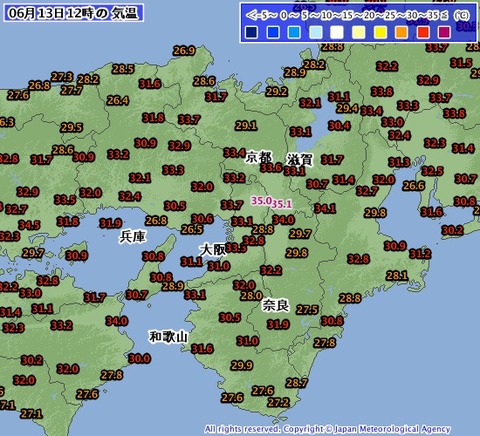The width and height of the screenshot is (480, 436).
Task: Click the 26.9 temperature value
Action: click(x=184, y=51)
